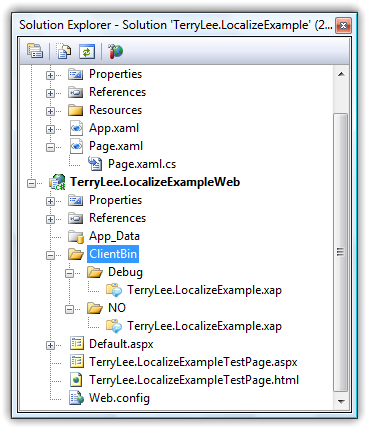Image resolution: width=368 pixels, height=429 pixels.
Task: Click the scrollbar down arrow
Action: coord(341,401)
